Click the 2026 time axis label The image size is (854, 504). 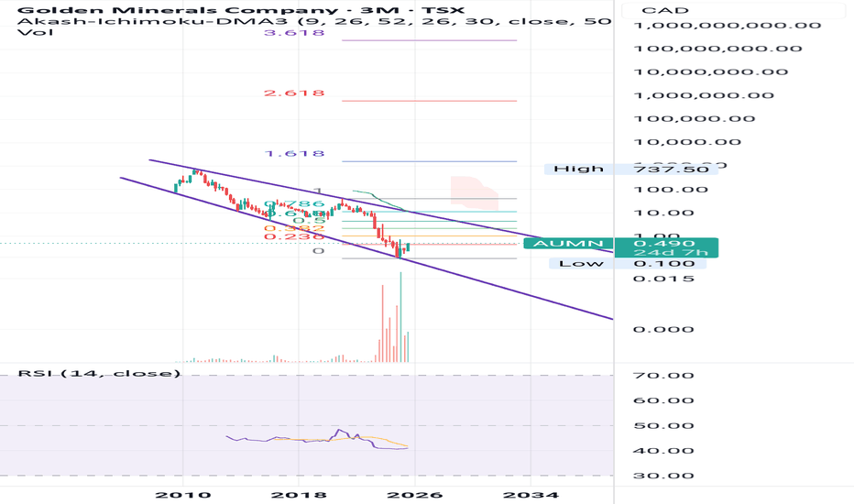coord(415,495)
